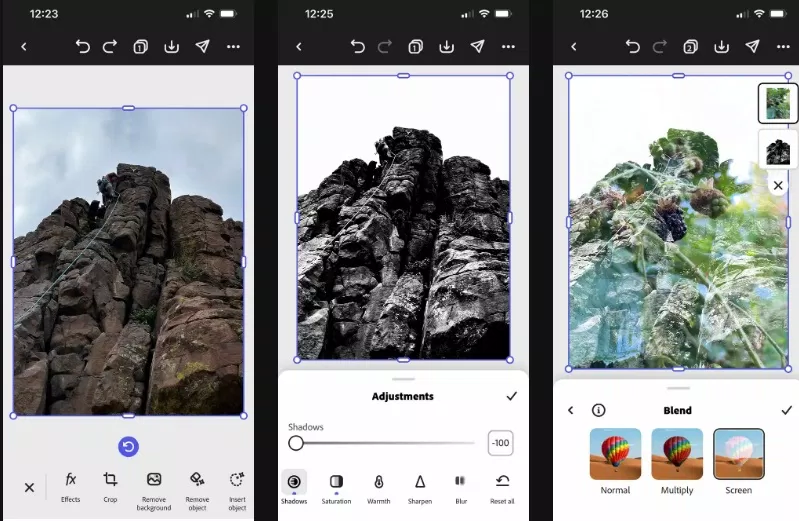799x521 pixels.
Task: Tap the Blend panel drag handle
Action: (x=678, y=388)
